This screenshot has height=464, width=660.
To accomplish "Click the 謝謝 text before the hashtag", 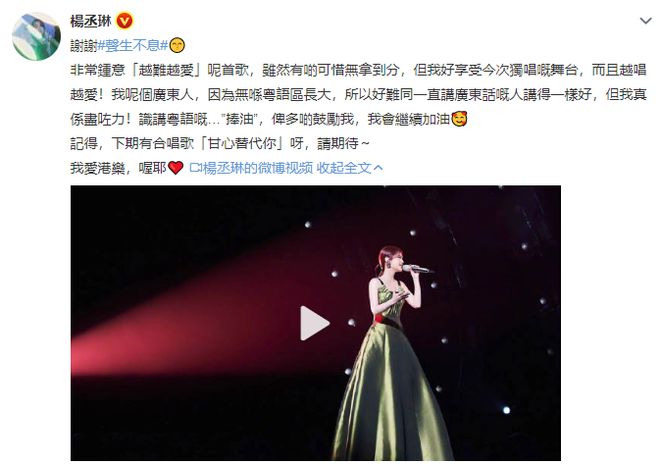I will [x=83, y=45].
